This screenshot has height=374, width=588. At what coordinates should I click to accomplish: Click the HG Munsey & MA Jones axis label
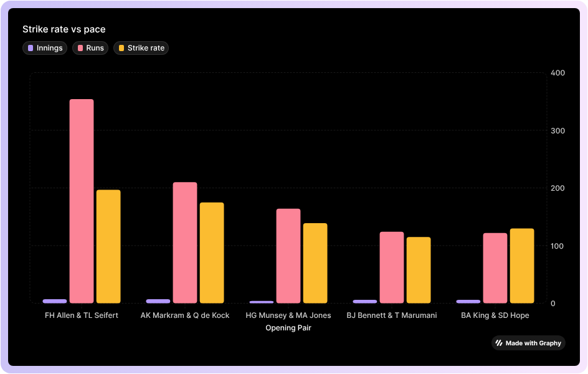click(x=288, y=315)
